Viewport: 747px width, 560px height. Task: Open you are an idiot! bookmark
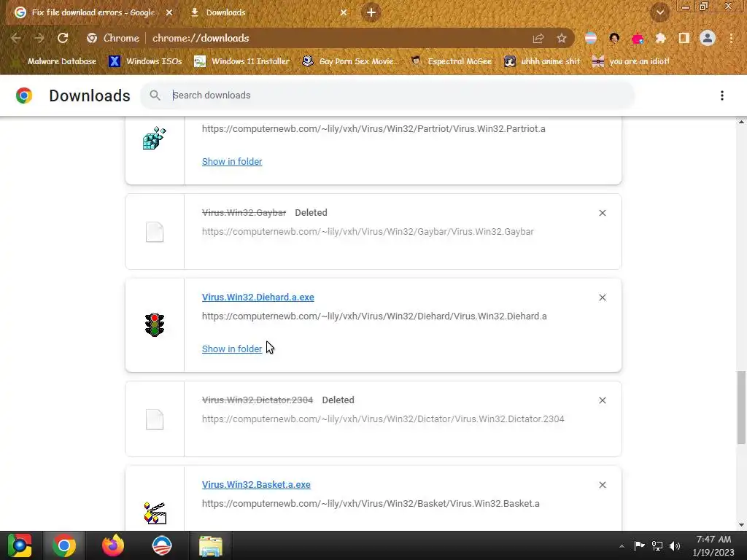[x=630, y=61]
